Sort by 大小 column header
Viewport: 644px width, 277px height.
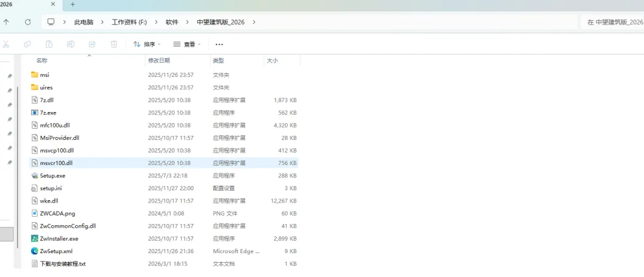(273, 60)
